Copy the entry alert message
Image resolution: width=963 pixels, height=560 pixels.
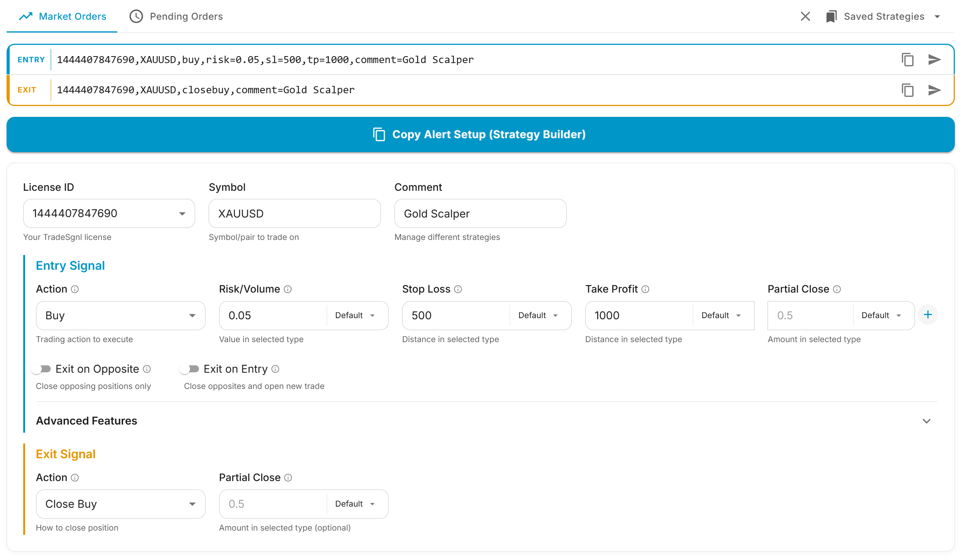[908, 60]
